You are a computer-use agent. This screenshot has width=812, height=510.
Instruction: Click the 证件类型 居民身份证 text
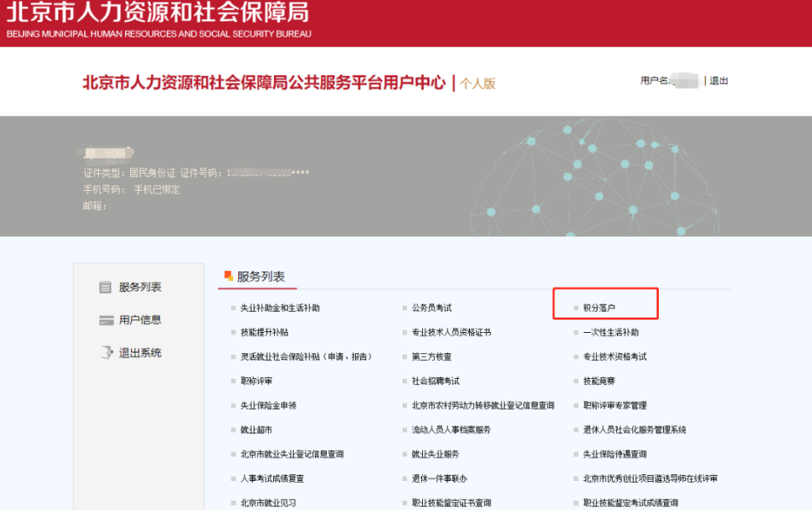[129, 173]
